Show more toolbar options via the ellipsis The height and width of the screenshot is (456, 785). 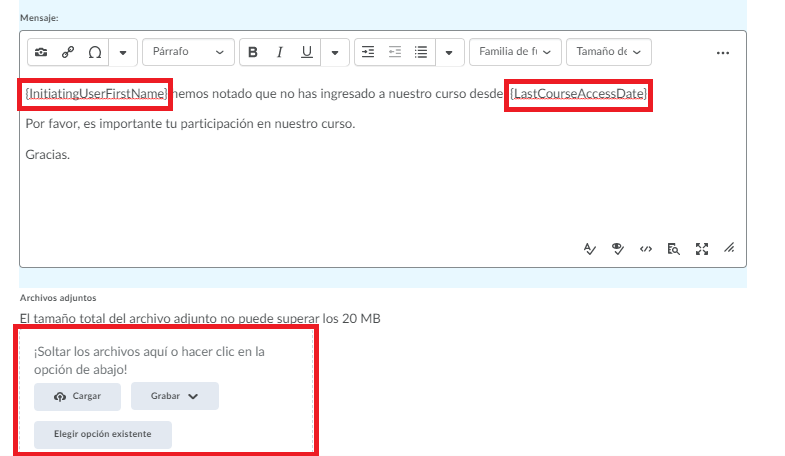point(723,52)
